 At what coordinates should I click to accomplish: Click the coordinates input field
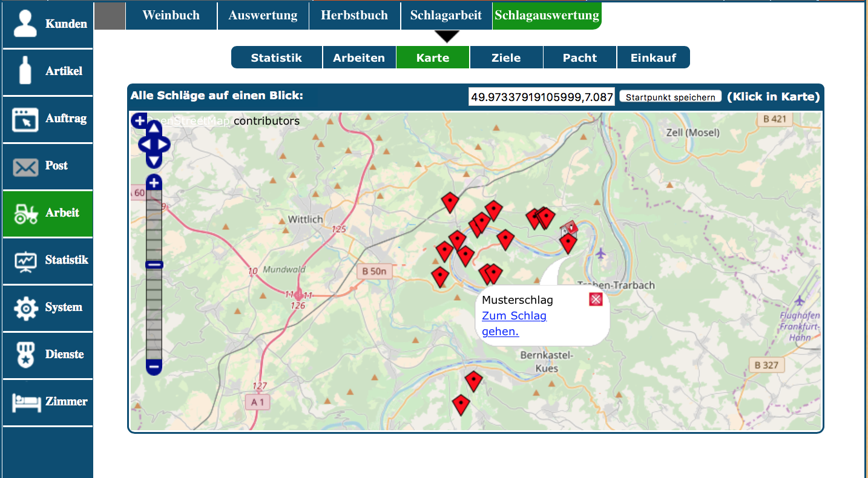(x=542, y=97)
